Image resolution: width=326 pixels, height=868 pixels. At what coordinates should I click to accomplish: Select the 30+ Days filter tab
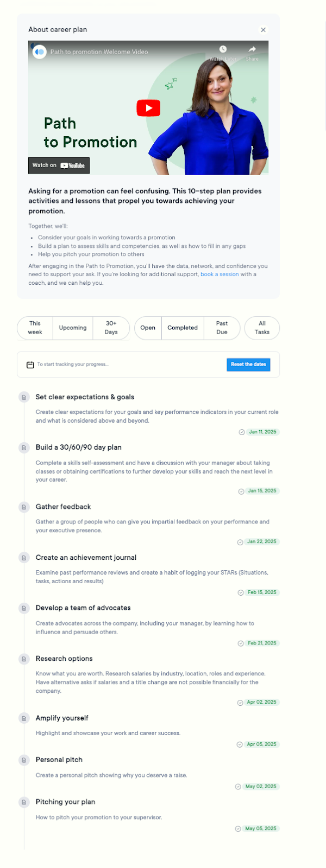pos(111,328)
